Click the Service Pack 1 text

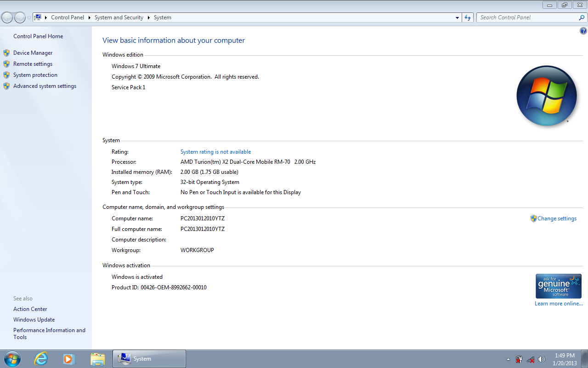pos(128,87)
